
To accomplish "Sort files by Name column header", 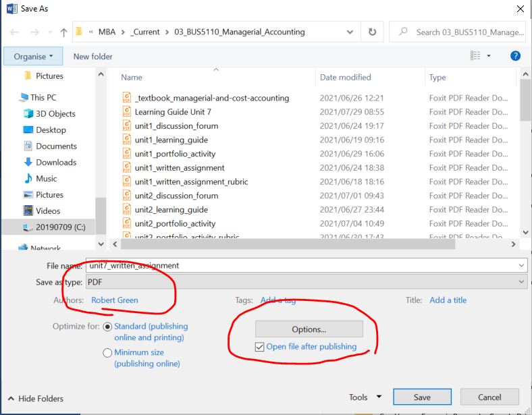I will [x=131, y=78].
